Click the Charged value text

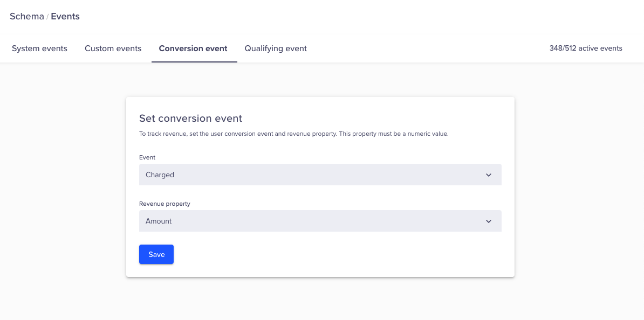pos(160,175)
